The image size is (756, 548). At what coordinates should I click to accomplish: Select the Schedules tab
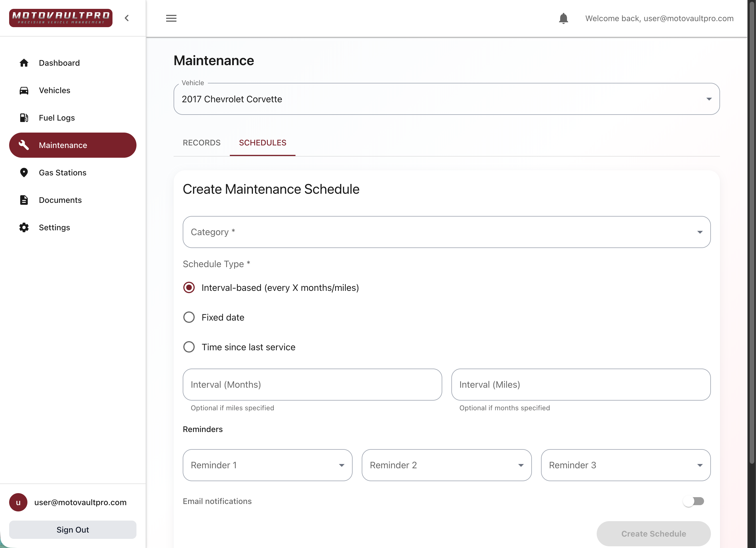262,143
